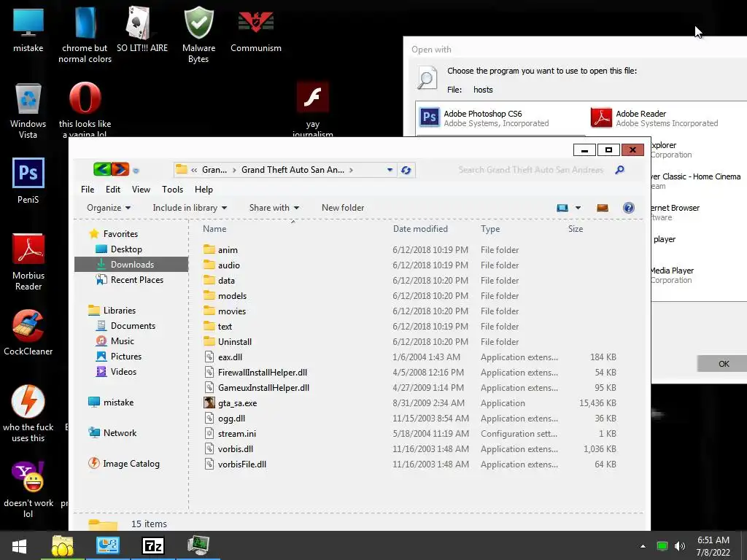This screenshot has width=747, height=560.
Task: Click the breadcrumb overflow chevron before Gran...
Action: tap(194, 170)
